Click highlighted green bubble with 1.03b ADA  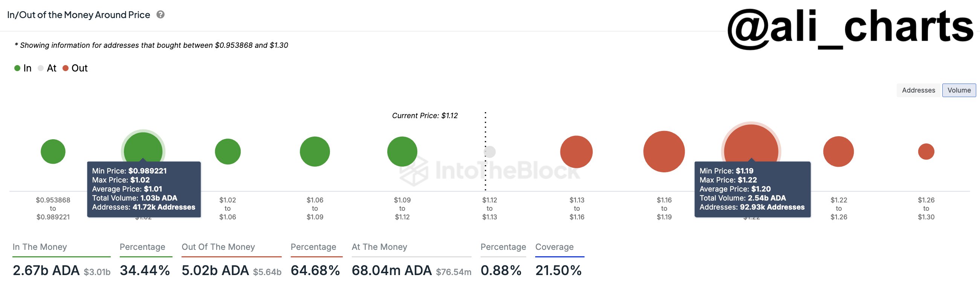coord(143,146)
